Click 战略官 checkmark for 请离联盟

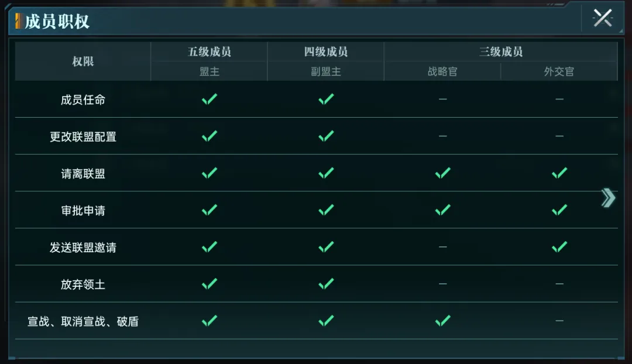pos(442,173)
